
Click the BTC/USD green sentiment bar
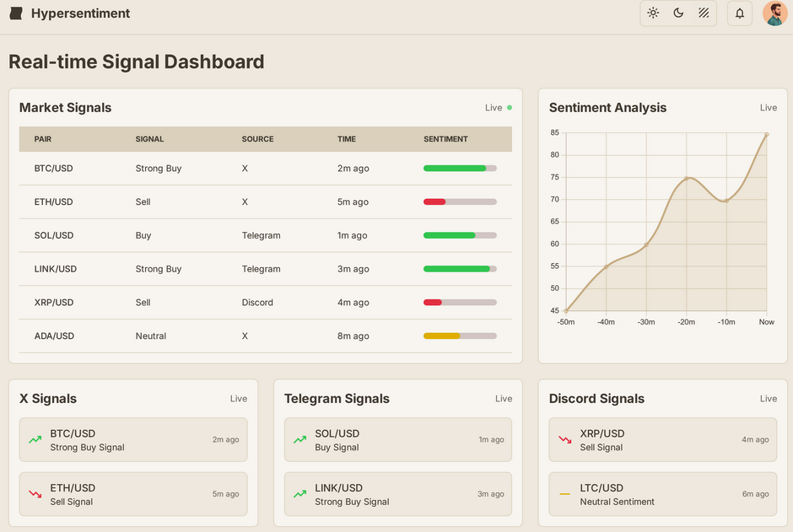[455, 169]
